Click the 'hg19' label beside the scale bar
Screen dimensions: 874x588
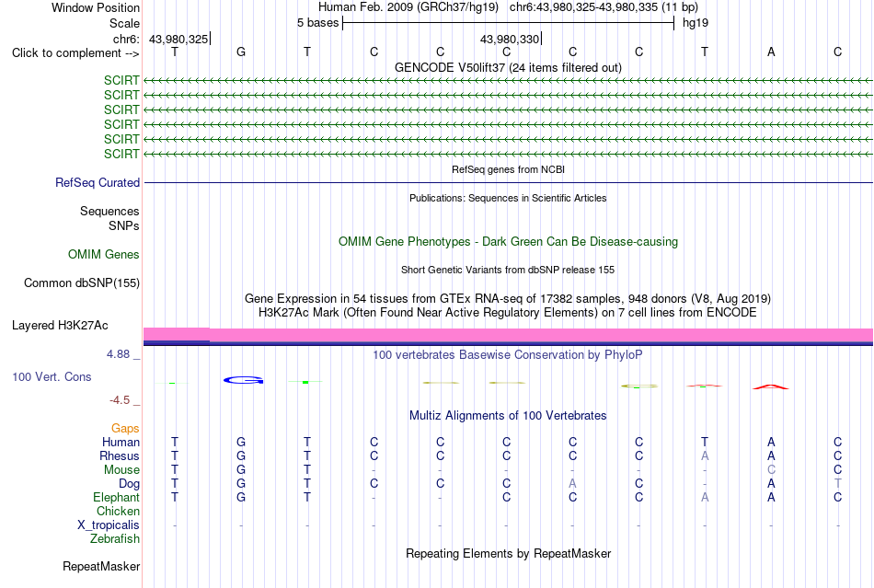(696, 23)
